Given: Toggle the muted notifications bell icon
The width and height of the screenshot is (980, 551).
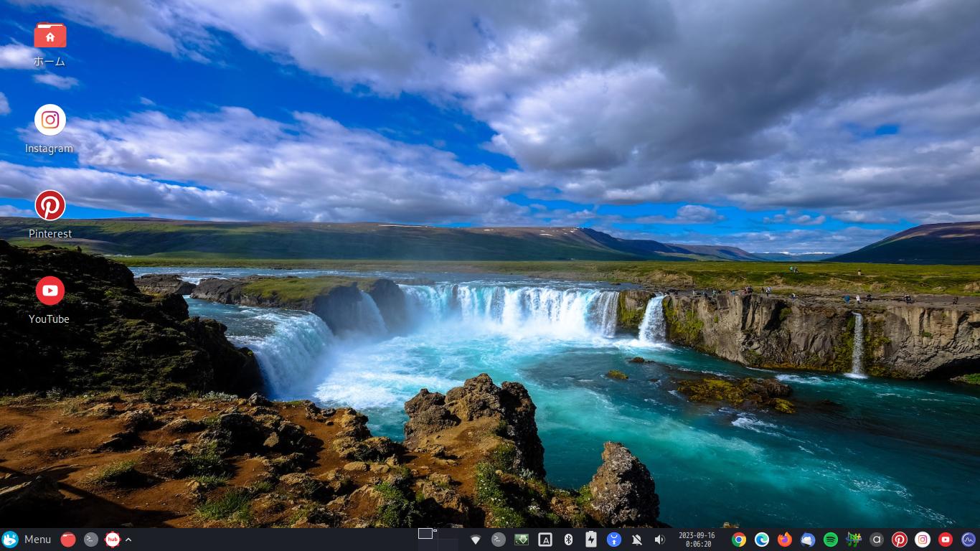Looking at the screenshot, I should [x=636, y=540].
